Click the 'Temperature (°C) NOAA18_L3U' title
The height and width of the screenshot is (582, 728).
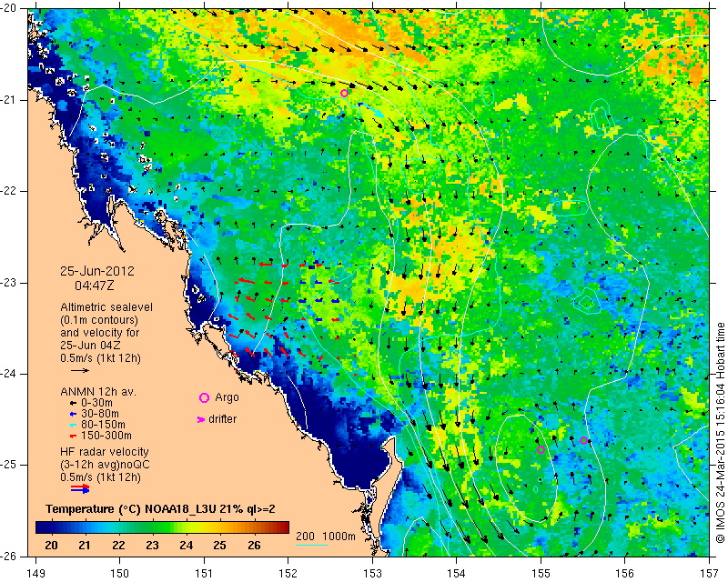(x=131, y=509)
